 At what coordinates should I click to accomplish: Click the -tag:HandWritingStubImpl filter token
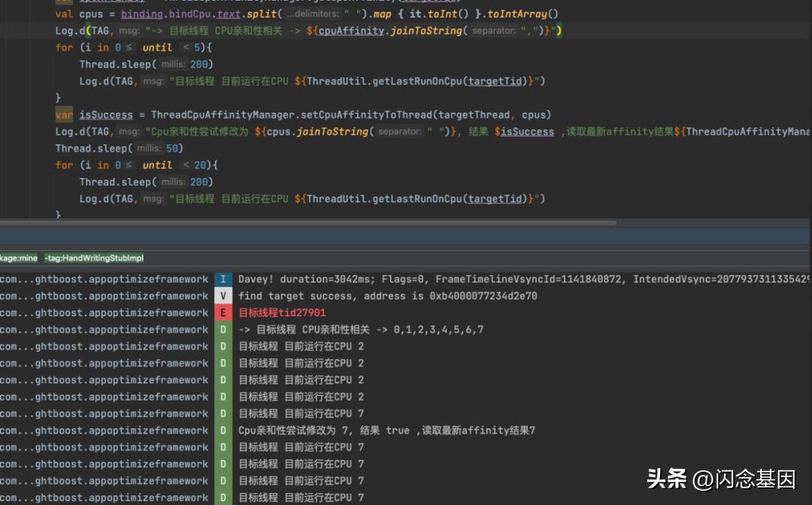pos(94,258)
